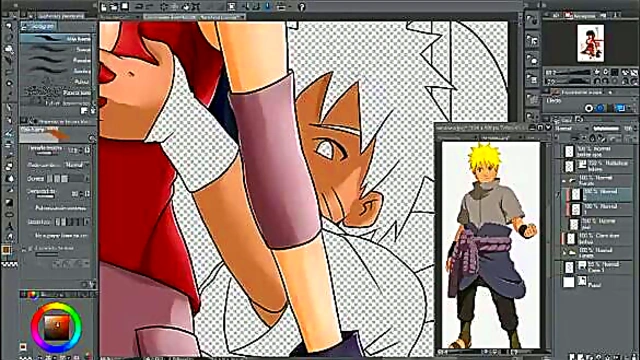
Task: Click the Redo arrow icon
Action: (x=150, y=6)
